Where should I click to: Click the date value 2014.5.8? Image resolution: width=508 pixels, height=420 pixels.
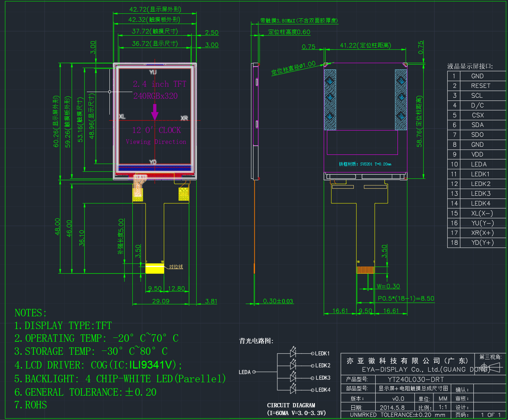[x=392, y=408]
